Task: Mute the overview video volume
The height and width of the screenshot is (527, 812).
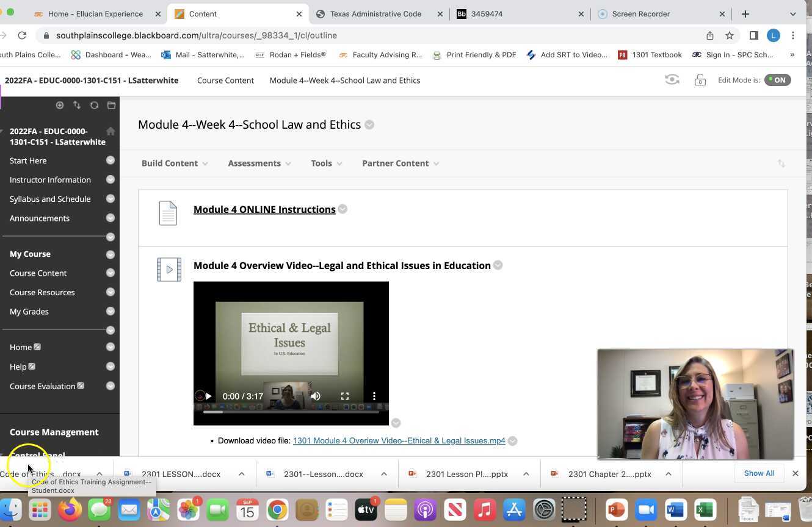Action: point(316,396)
